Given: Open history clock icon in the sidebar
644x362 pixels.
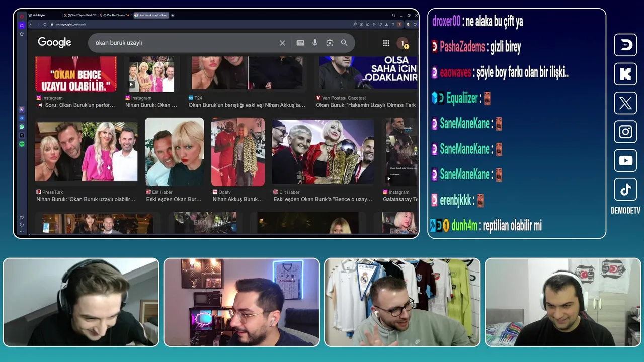Looking at the screenshot, I should click(22, 225).
